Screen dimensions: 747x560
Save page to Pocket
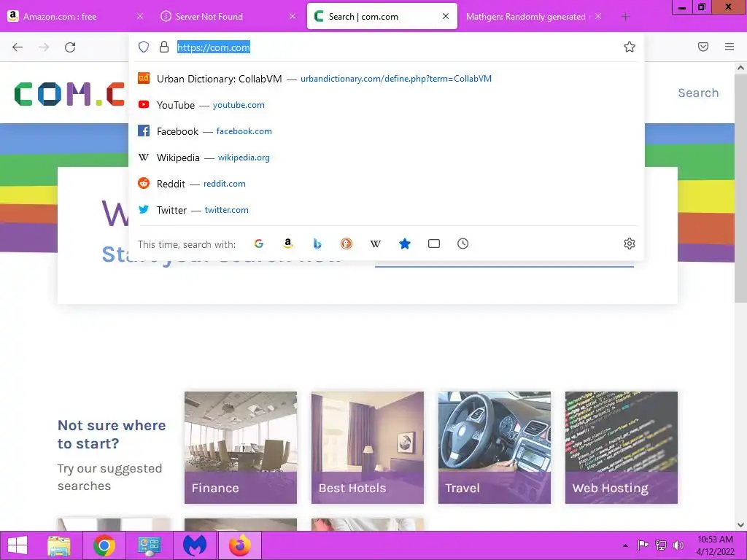(703, 47)
